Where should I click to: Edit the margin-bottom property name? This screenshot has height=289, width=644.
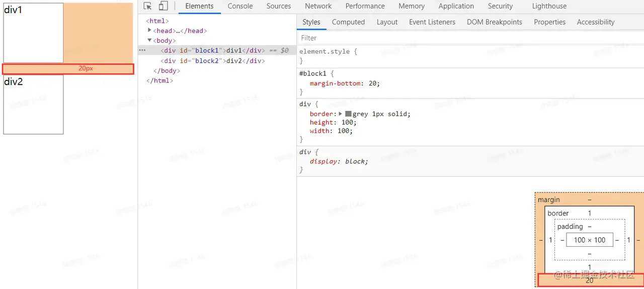335,83
